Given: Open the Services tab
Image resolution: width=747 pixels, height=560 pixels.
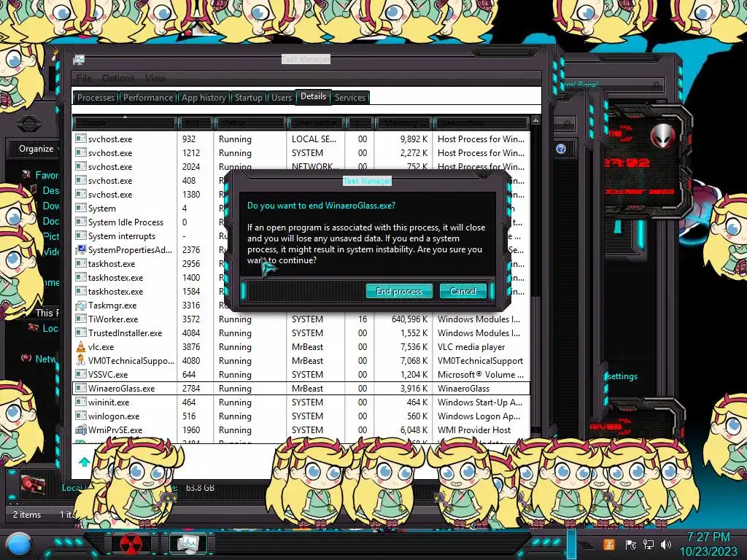Looking at the screenshot, I should click(x=349, y=98).
